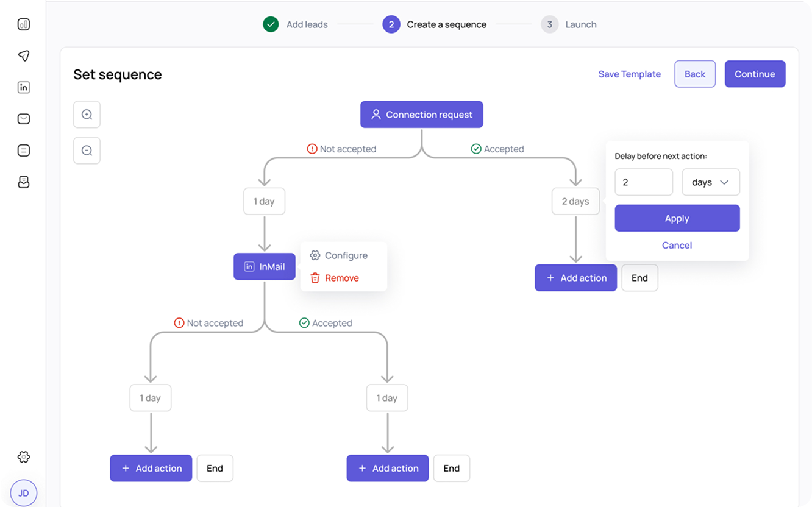Open the campaigns paper plane icon
The image size is (812, 507).
tap(24, 56)
